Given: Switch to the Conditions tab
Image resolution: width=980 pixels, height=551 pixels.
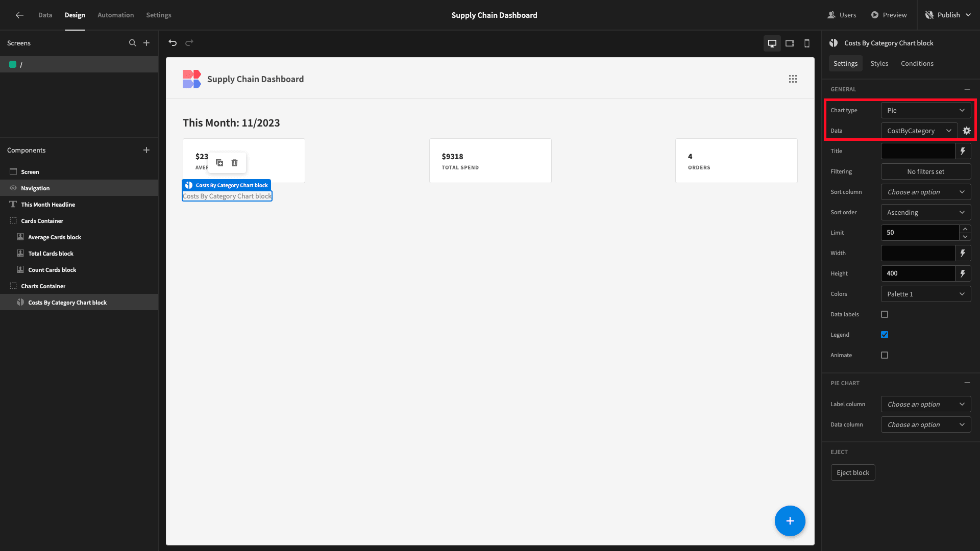Looking at the screenshot, I should 917,63.
